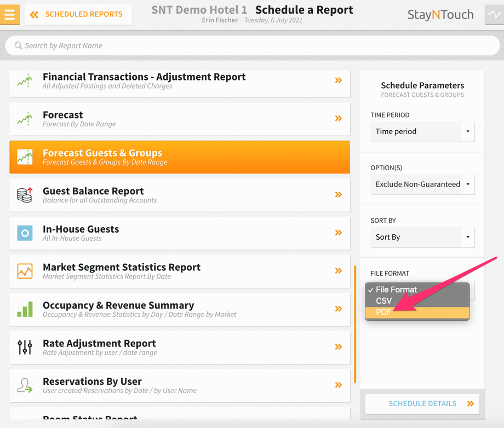Screen dimensions: 504x428
Task: Click the In-House Guests row chevron
Action: pos(338,233)
